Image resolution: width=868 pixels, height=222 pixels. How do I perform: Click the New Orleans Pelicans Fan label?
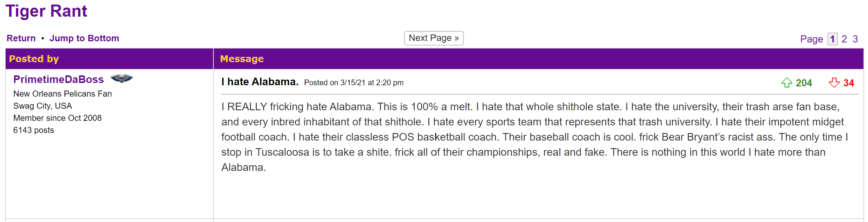tap(63, 94)
